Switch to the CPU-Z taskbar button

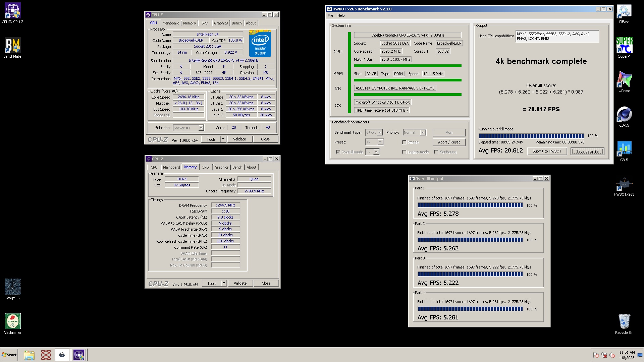79,355
